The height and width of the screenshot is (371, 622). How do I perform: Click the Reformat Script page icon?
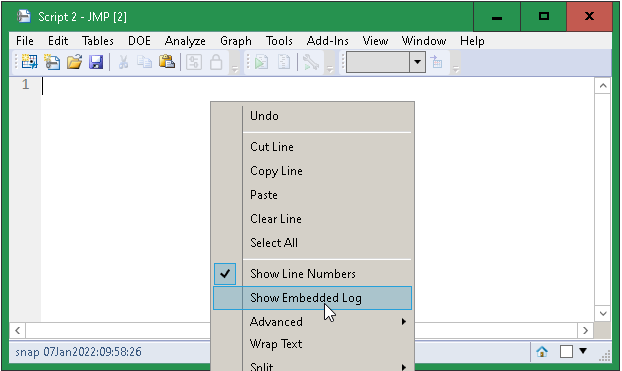284,62
